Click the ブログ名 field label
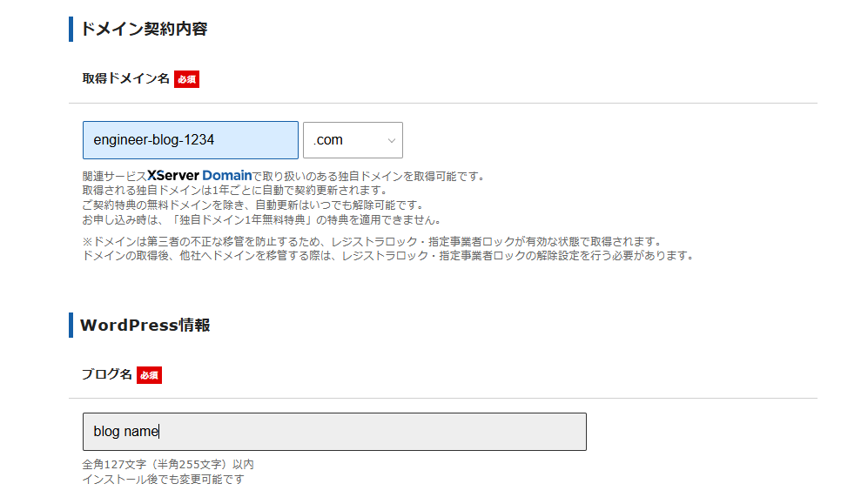Image resolution: width=868 pixels, height=504 pixels. click(106, 374)
